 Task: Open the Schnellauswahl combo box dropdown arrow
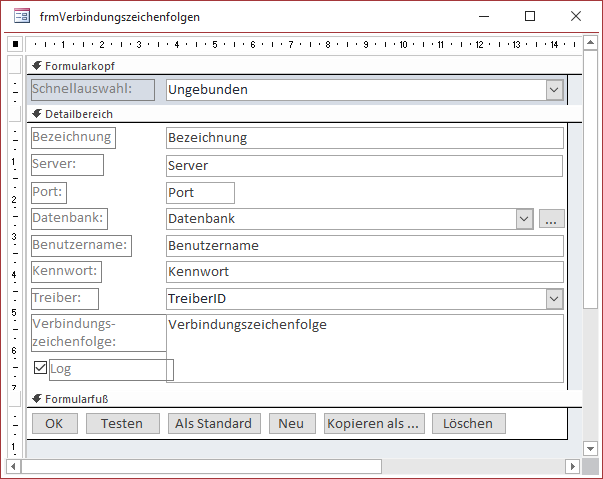(554, 90)
